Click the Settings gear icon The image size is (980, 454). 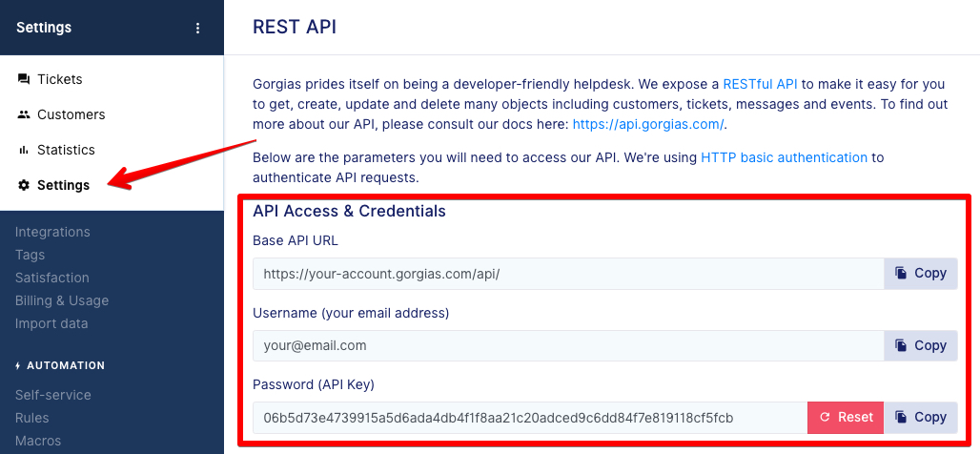click(x=24, y=185)
